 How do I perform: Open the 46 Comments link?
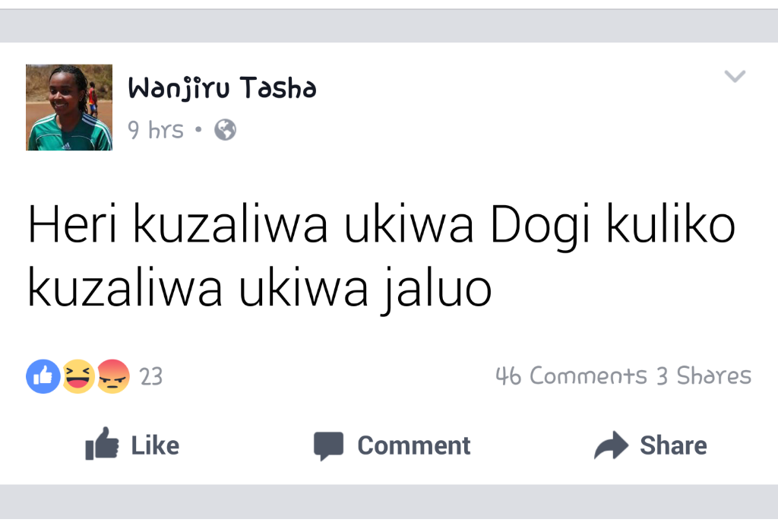pos(571,375)
